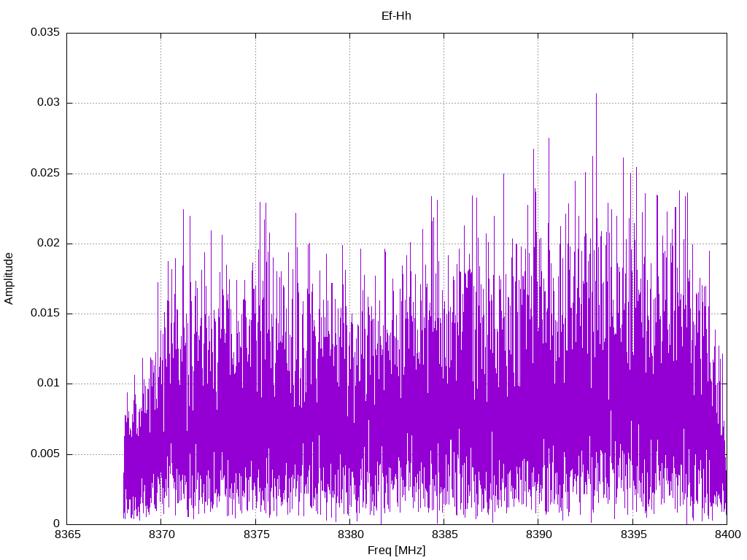
Task: Click the 0.015 y-axis tick label
Action: click(45, 313)
